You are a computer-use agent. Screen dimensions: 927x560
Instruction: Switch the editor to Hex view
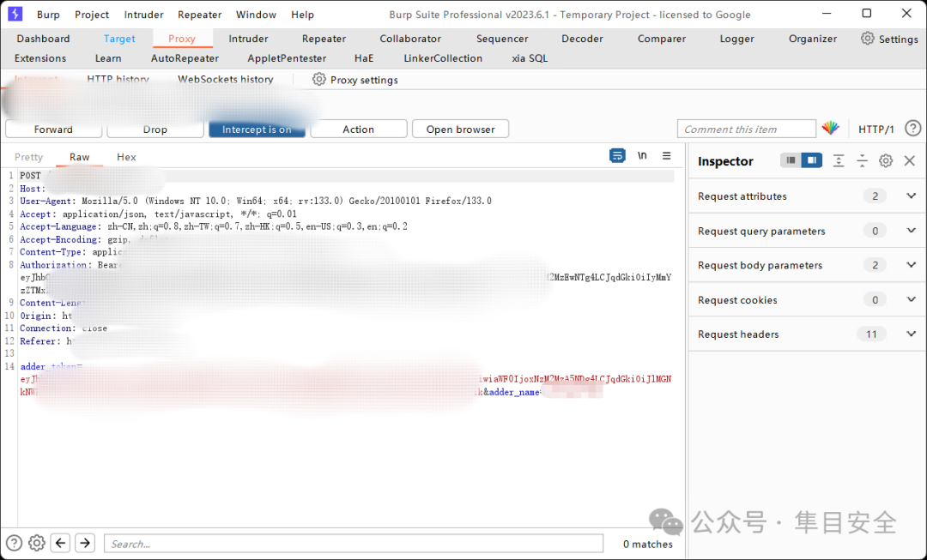tap(126, 157)
